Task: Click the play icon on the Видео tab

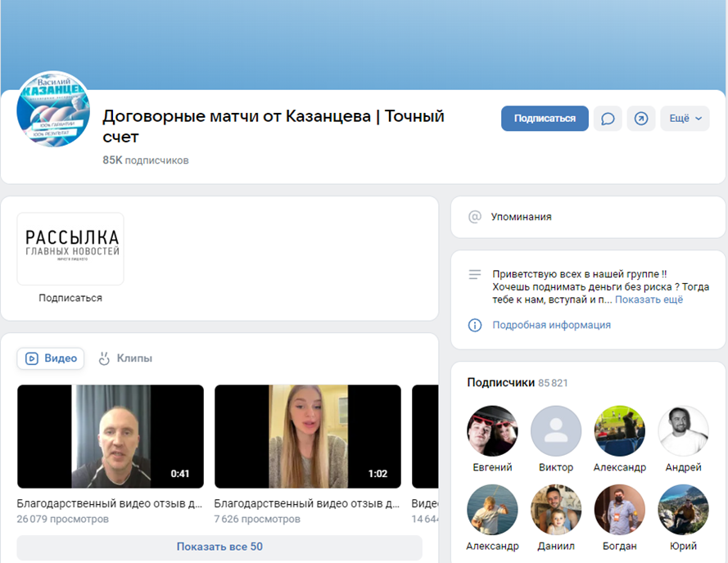Action: [33, 358]
